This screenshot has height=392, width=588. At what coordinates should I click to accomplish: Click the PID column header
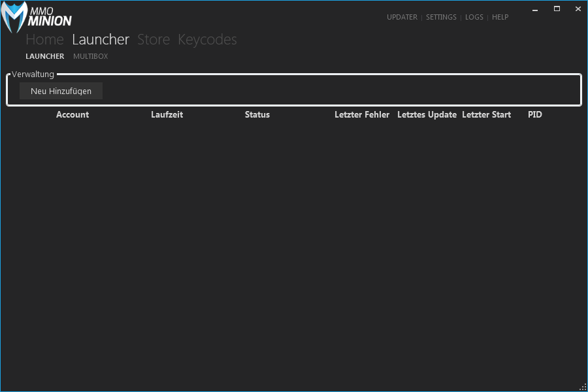[x=534, y=114]
